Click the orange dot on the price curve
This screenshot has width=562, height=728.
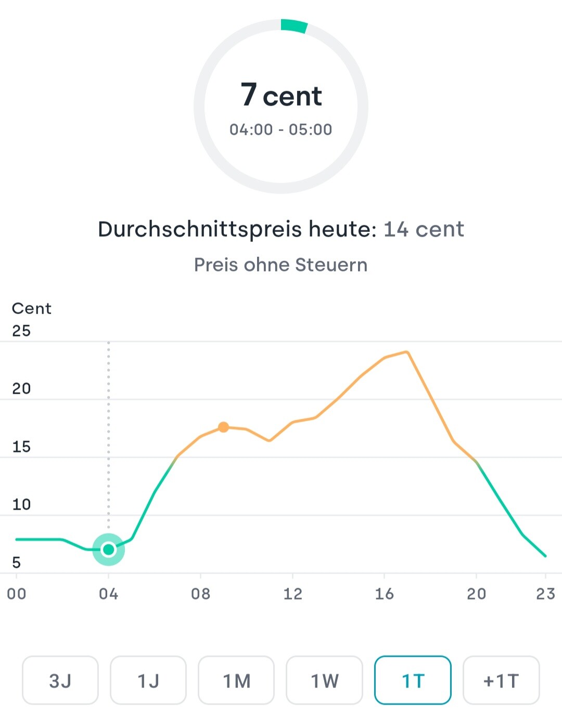[223, 427]
